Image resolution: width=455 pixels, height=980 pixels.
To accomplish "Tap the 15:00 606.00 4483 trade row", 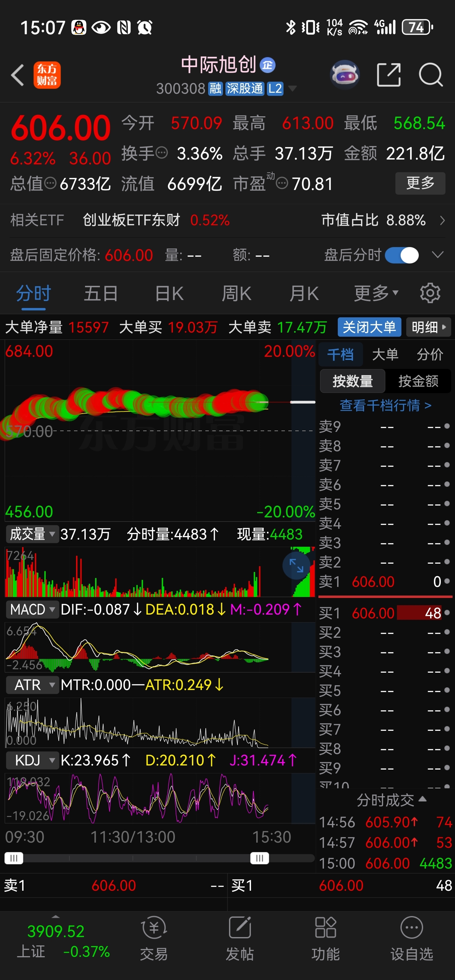I will (x=386, y=864).
